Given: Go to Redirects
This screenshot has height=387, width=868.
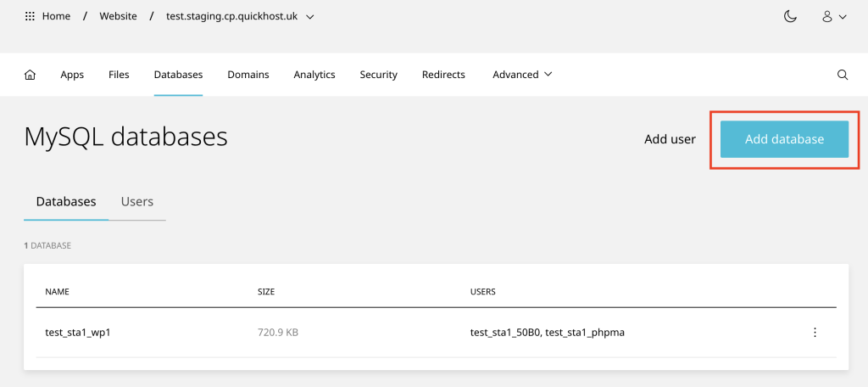Looking at the screenshot, I should 443,75.
